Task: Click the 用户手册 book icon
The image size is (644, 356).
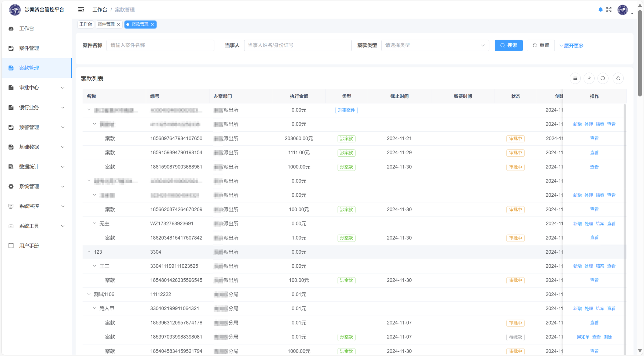Action: tap(11, 246)
